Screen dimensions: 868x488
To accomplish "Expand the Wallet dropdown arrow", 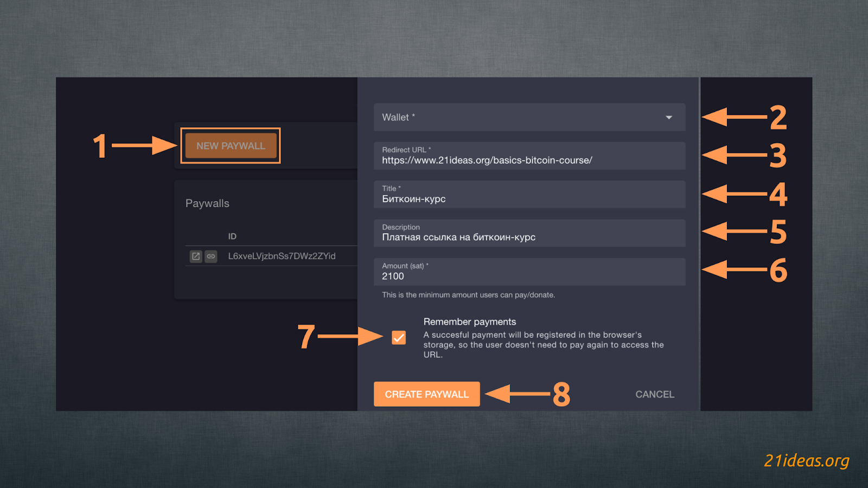I will point(669,118).
